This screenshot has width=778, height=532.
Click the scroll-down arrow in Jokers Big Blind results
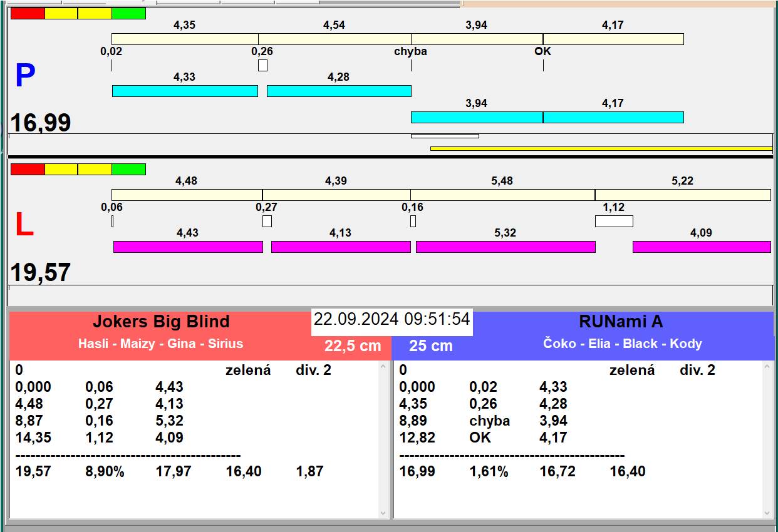click(x=383, y=513)
